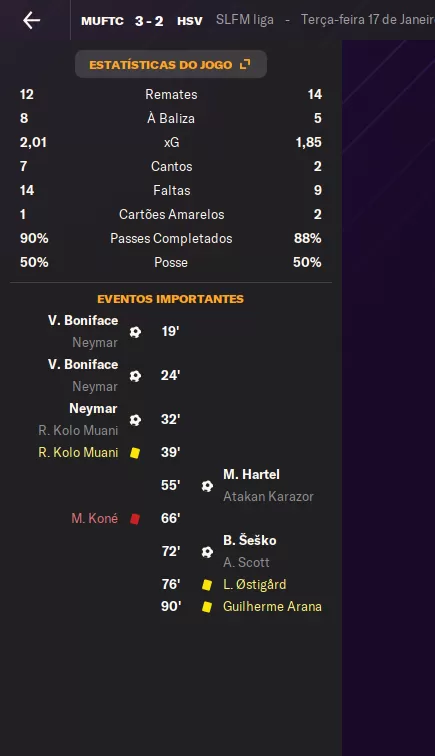Screen dimensions: 435x756
Task: Select B. Šeško goal scorer name
Action: (250, 540)
